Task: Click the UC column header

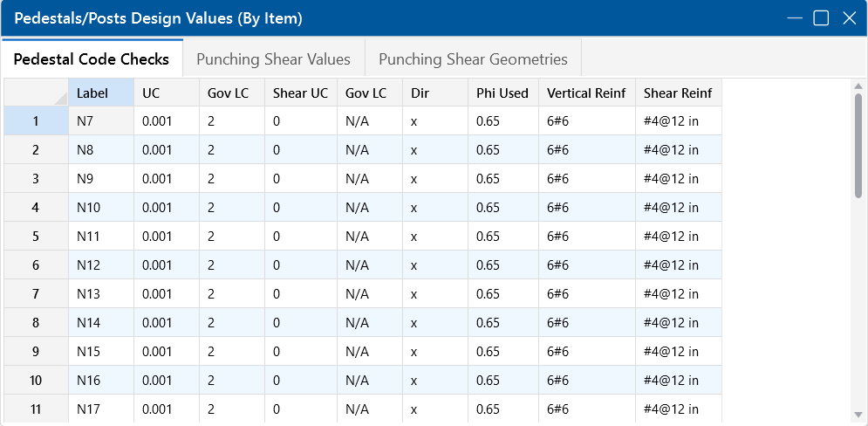Action: pyautogui.click(x=167, y=93)
